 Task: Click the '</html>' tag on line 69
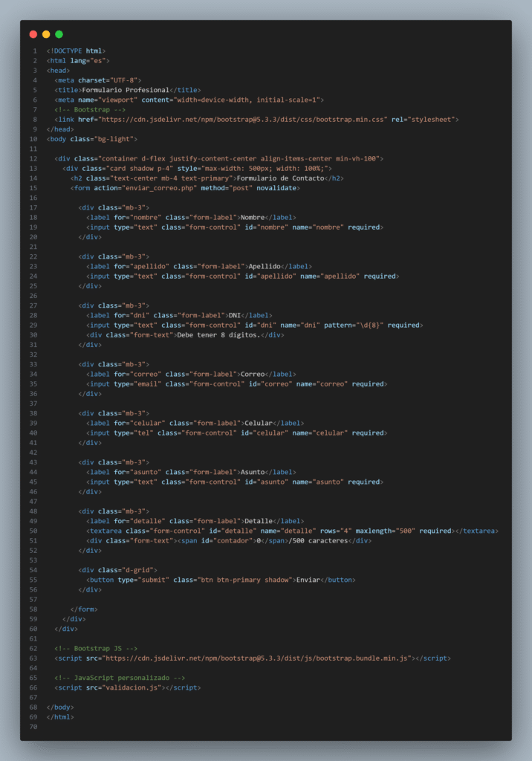[x=60, y=717]
